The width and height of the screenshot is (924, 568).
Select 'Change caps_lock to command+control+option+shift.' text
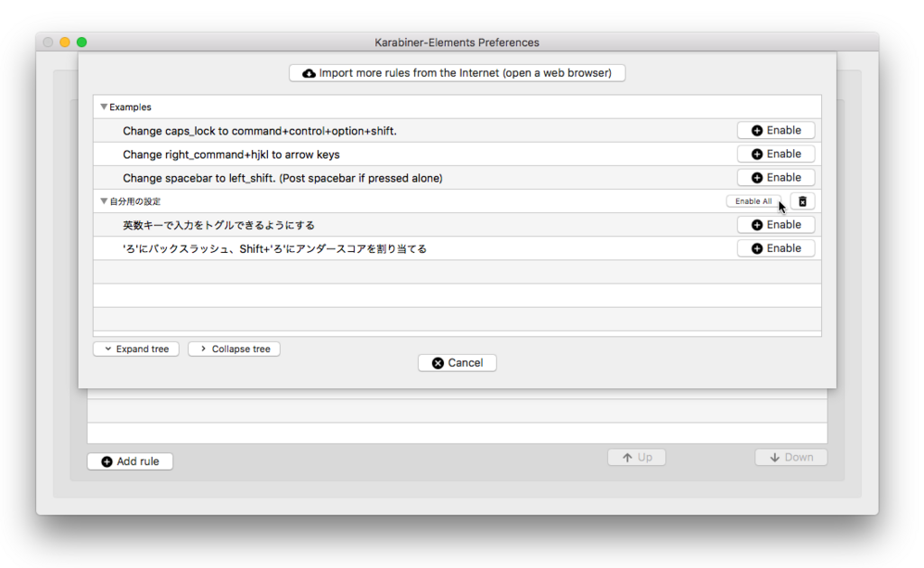(x=260, y=131)
